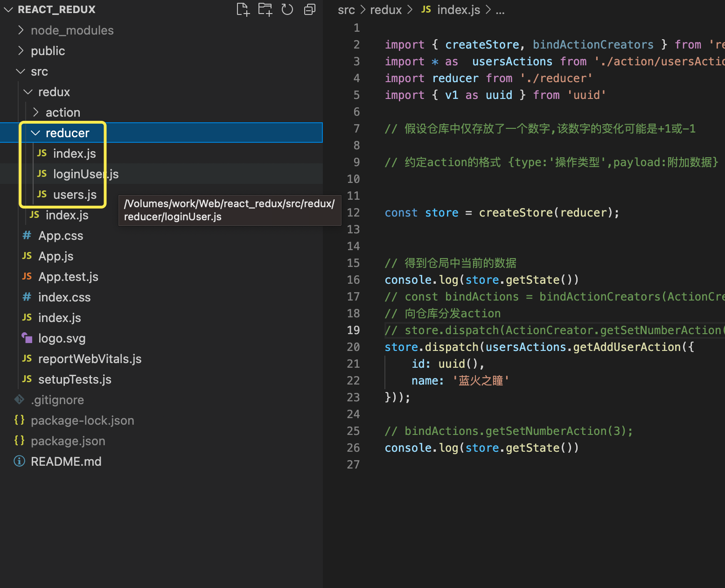Click the JS icon beside users.js
Image resolution: width=725 pixels, height=588 pixels.
42,194
